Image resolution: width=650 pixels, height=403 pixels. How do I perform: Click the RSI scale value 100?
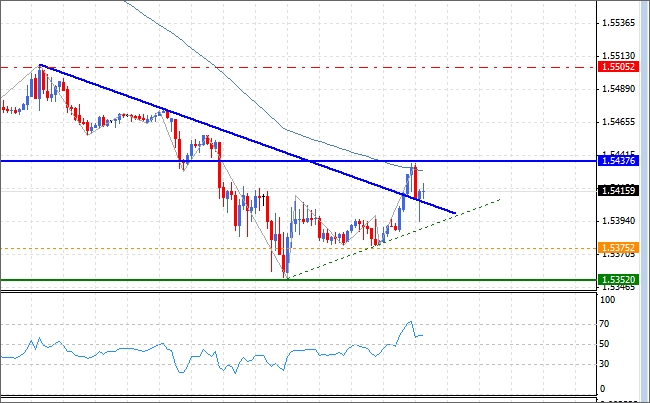(x=607, y=300)
